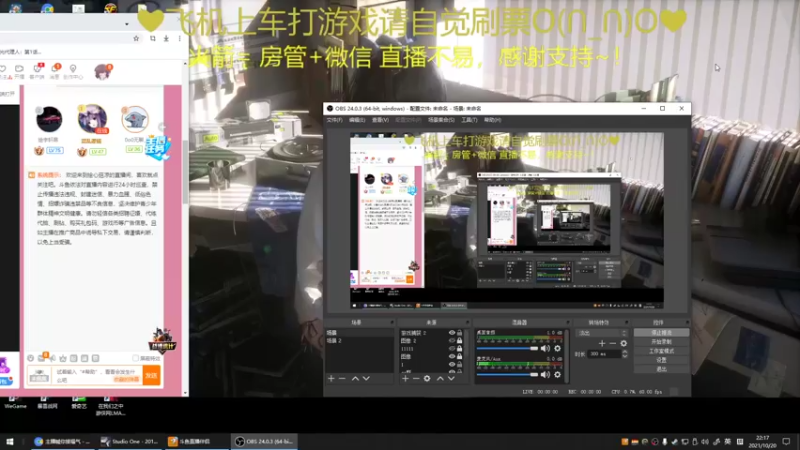Add a new source in OBS
800x450 pixels.
click(405, 379)
